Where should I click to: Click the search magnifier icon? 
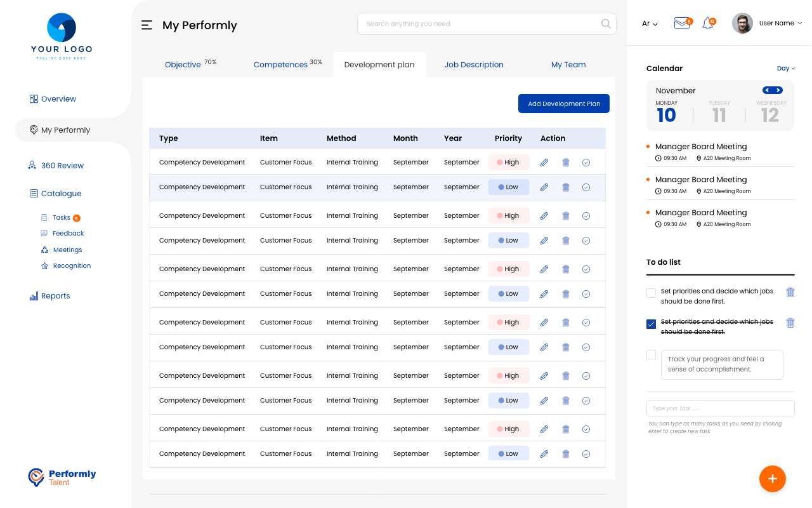(x=606, y=24)
